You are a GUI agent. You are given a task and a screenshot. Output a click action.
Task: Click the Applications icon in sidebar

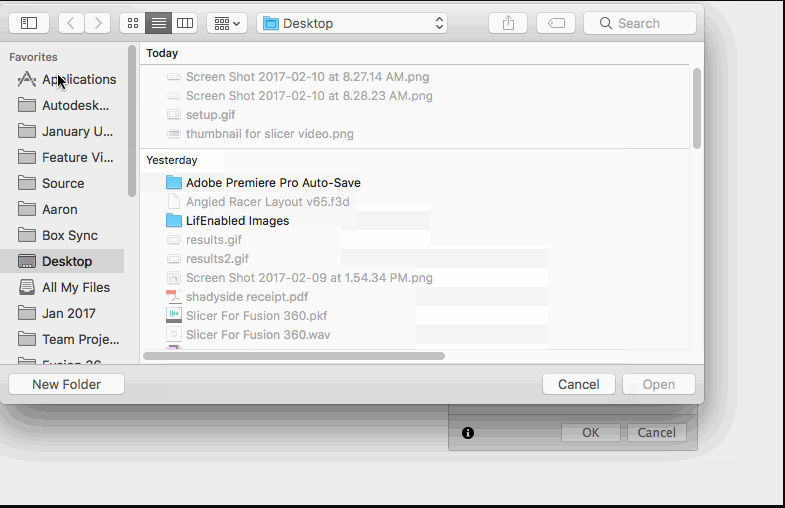click(27, 79)
